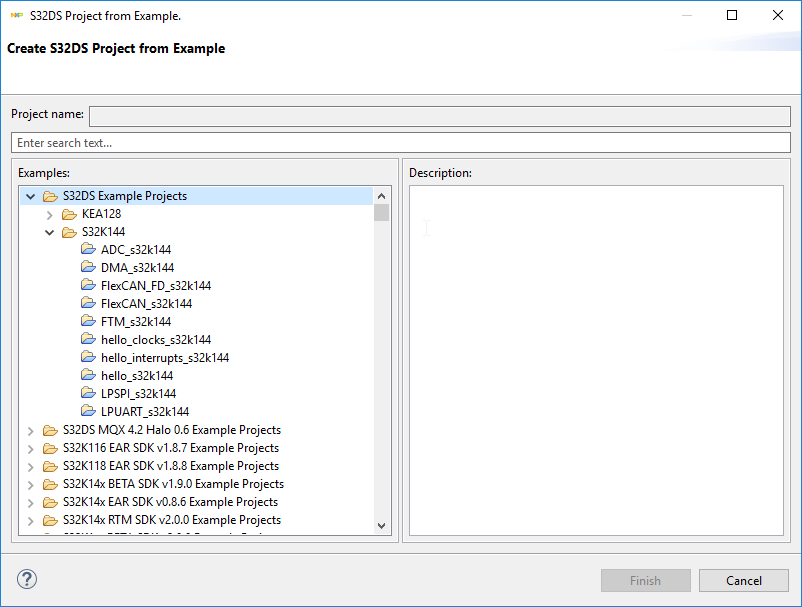
Task: Click the hello_clocks_s32k144 folder icon
Action: (88, 340)
